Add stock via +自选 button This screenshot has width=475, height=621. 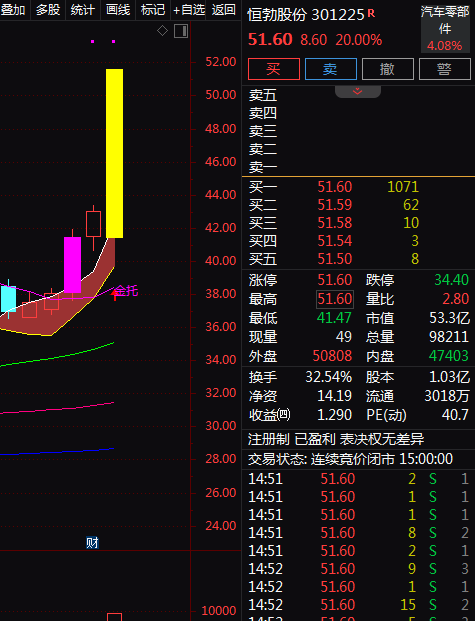pyautogui.click(x=189, y=10)
